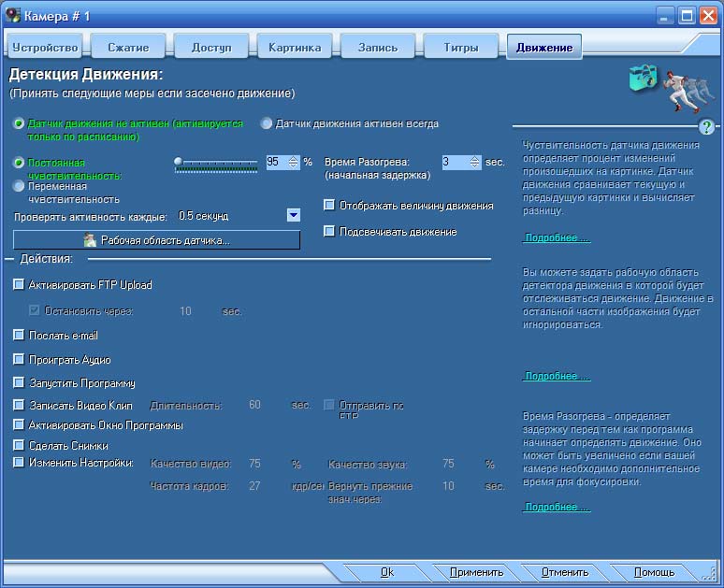724x588 pixels.
Task: Click the 'Действия:' section label
Action: coord(46,258)
